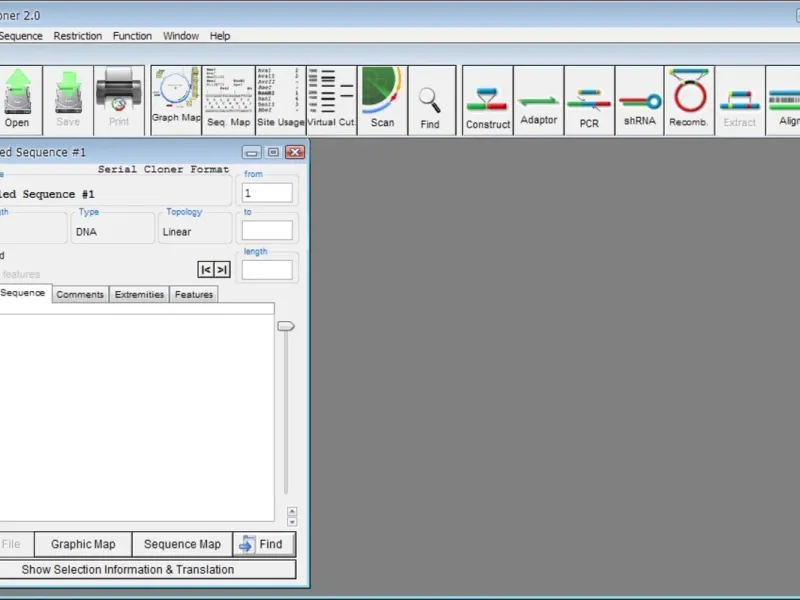Click the 'to' input field
This screenshot has height=600, width=800.
click(x=267, y=230)
